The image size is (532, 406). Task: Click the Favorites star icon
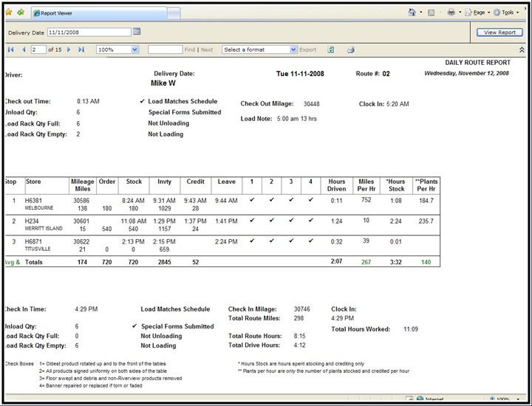point(9,12)
